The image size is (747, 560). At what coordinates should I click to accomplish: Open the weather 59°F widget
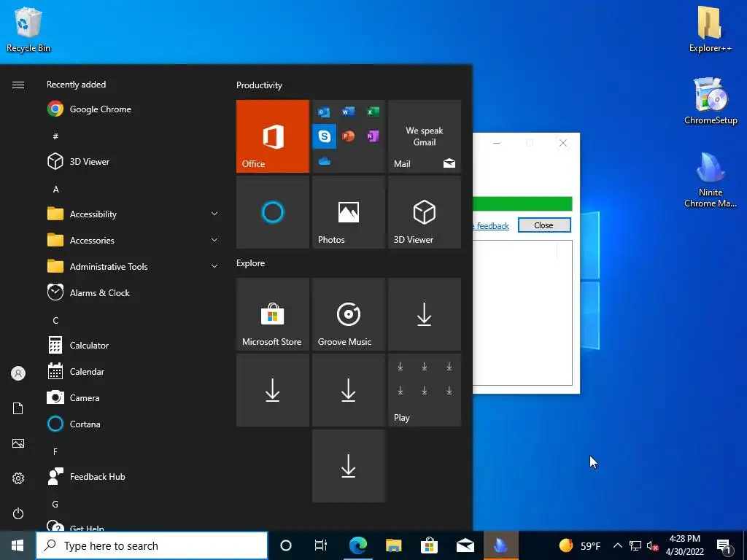[x=580, y=545]
